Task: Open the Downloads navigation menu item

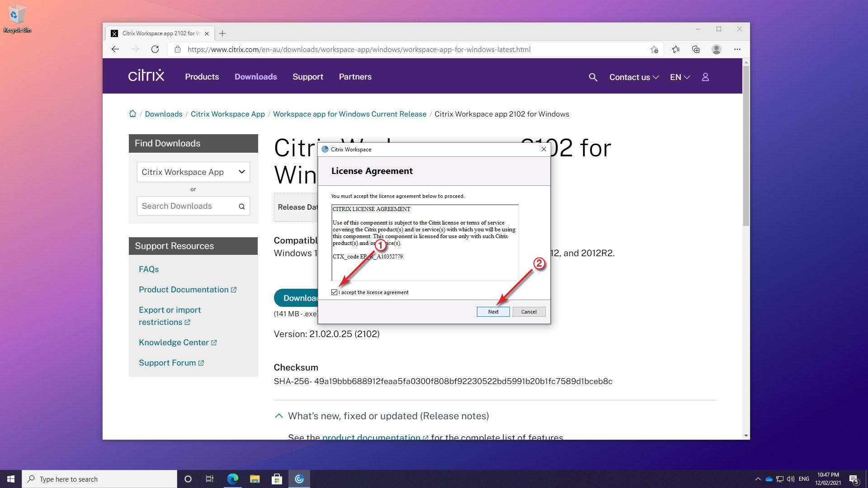Action: point(255,77)
